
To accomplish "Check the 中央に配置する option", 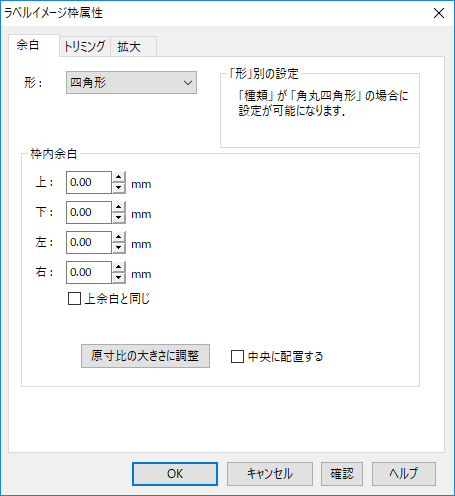I will pos(237,357).
